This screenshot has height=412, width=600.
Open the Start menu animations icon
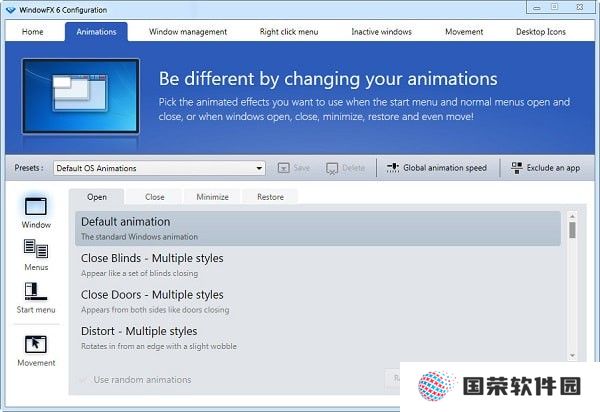click(x=36, y=291)
